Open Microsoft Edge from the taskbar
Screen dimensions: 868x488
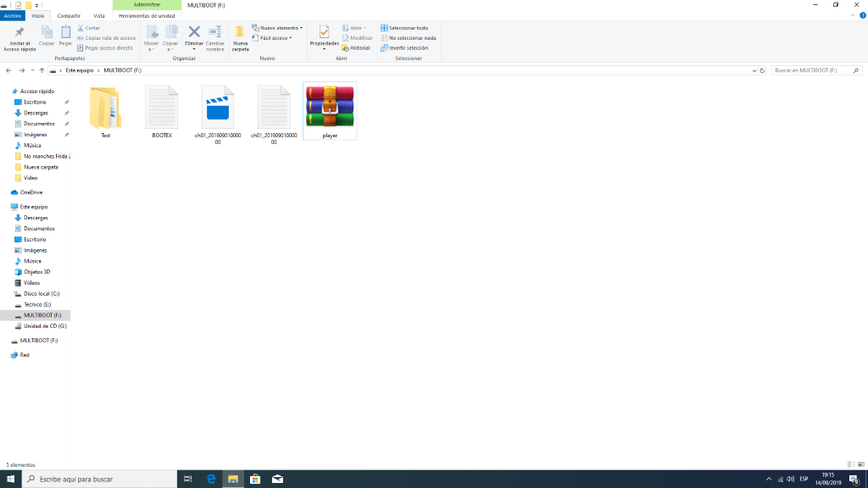[211, 479]
